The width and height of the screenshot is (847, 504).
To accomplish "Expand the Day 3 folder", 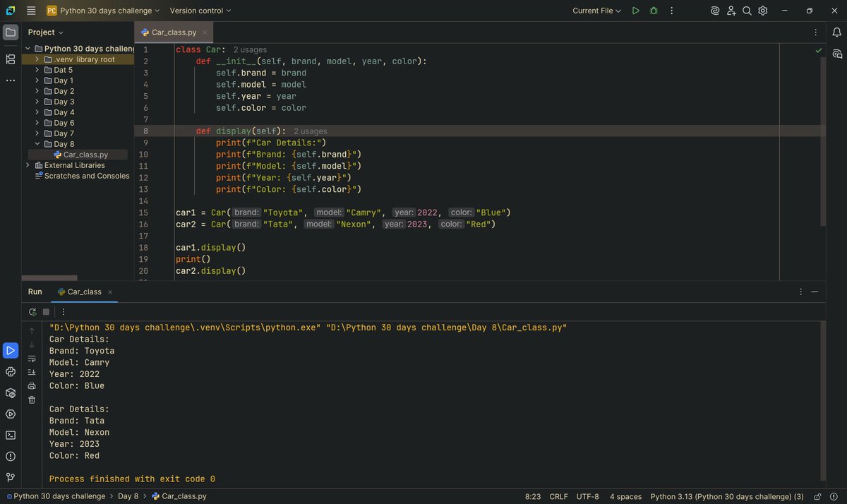I will [37, 102].
